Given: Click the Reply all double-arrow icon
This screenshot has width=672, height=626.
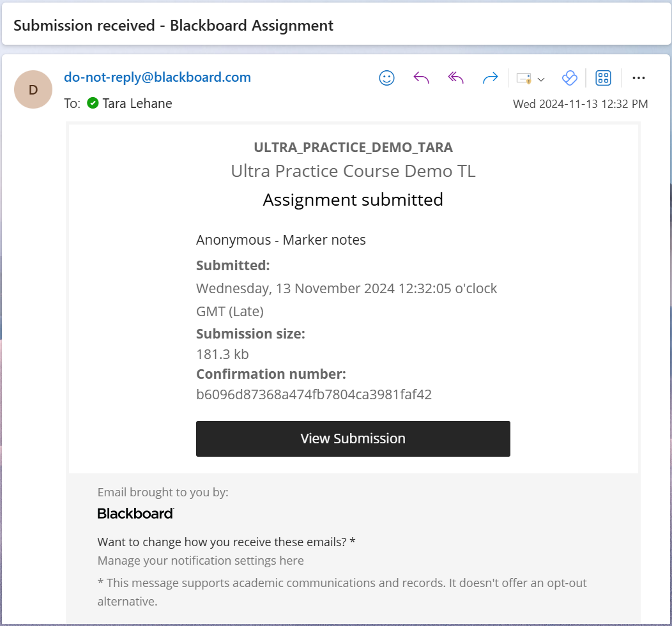Looking at the screenshot, I should (x=455, y=78).
